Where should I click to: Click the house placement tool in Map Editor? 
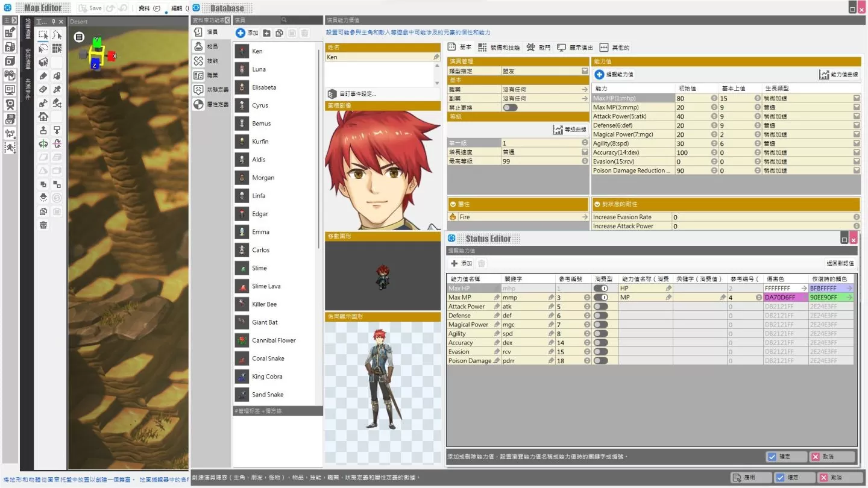click(43, 116)
